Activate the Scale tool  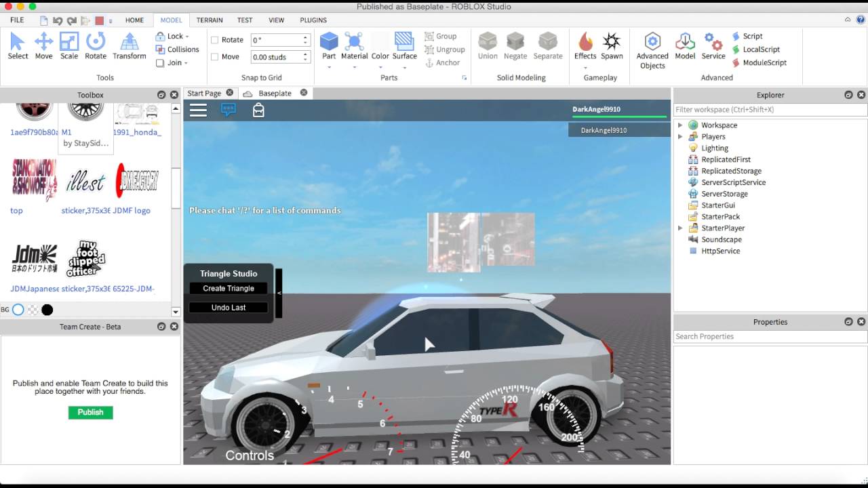click(69, 47)
